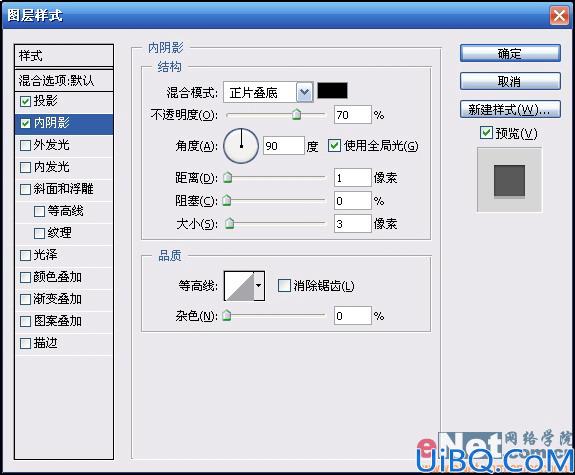Click the angle dial control
The width and height of the screenshot is (575, 475).
click(x=241, y=146)
